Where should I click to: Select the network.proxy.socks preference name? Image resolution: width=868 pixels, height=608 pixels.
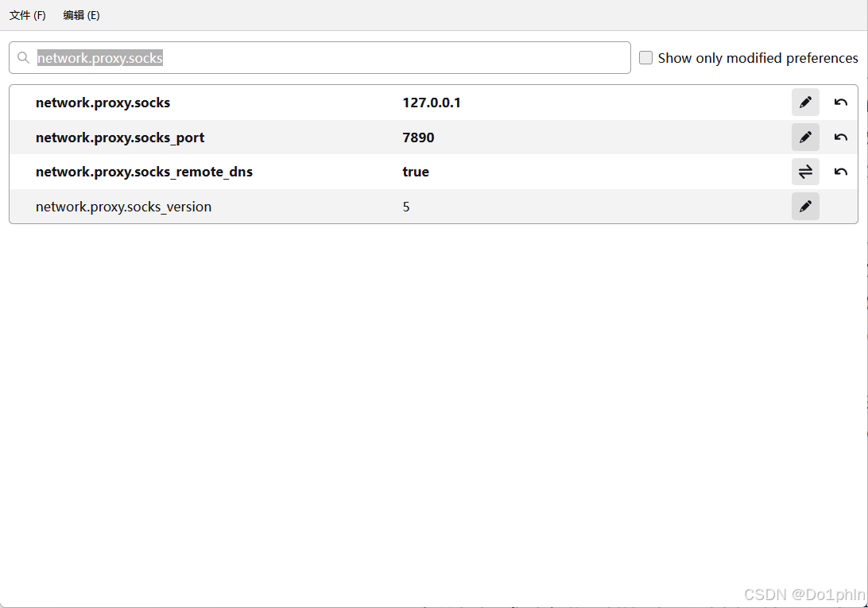click(x=103, y=103)
